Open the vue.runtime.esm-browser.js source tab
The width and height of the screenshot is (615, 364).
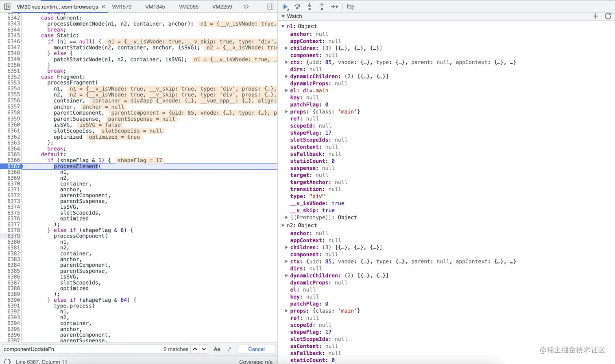click(x=57, y=7)
